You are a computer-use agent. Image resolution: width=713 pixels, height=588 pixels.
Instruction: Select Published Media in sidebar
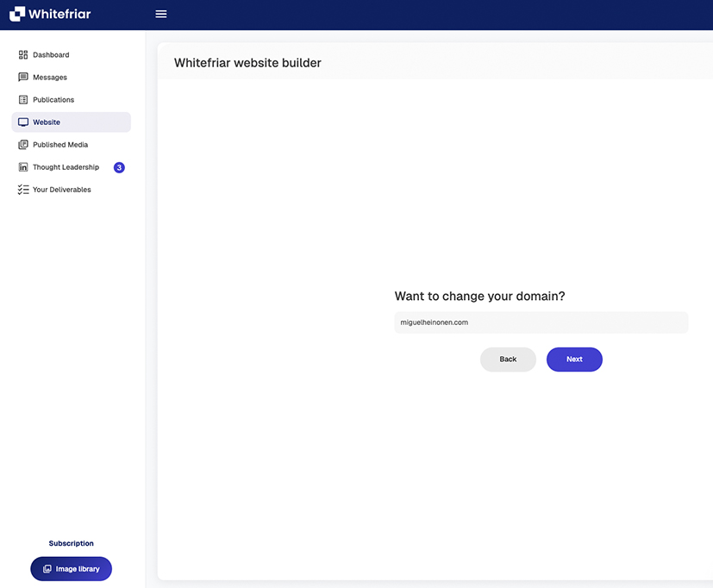[x=60, y=145]
